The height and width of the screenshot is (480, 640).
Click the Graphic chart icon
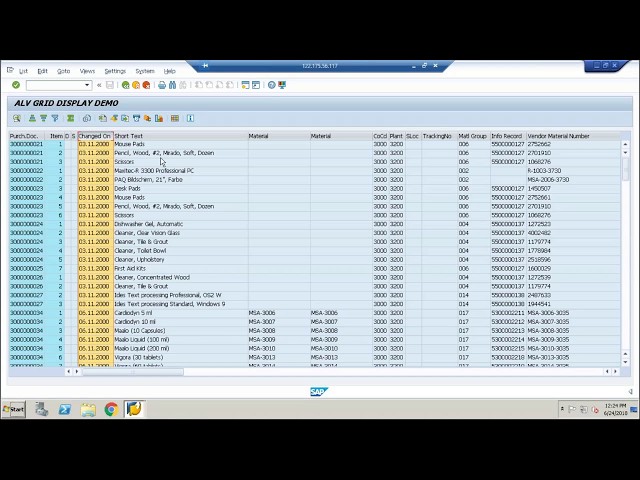[159, 118]
